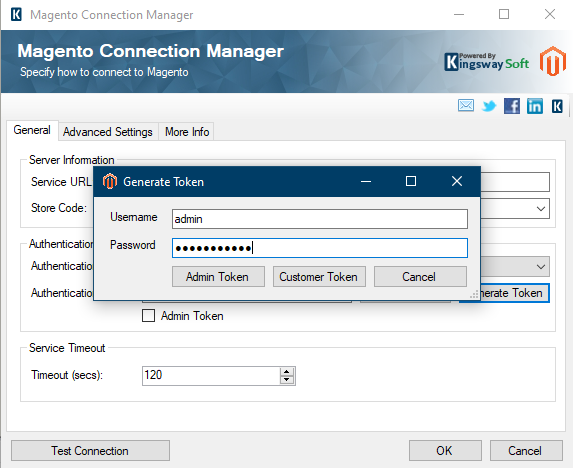Click the Magento logo in the header banner
The image size is (573, 468).
point(553,61)
